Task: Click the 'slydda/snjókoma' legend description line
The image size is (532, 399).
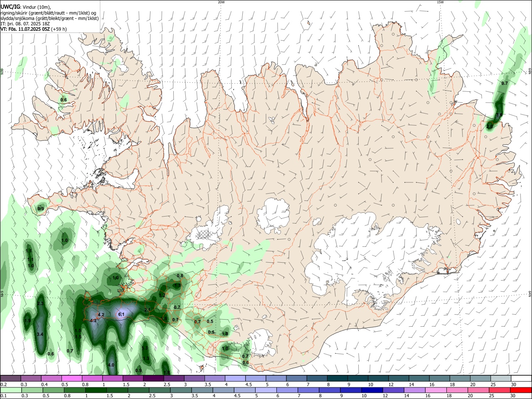Action: 50,18
